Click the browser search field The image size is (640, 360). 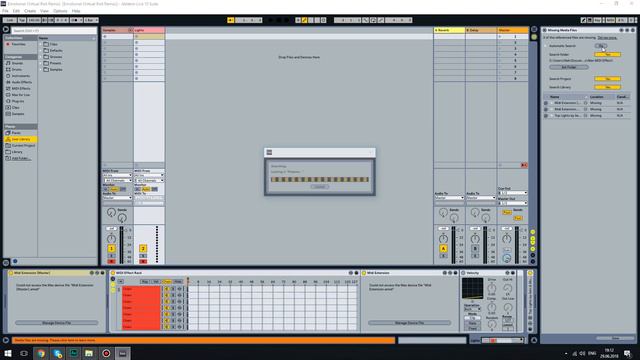(x=54, y=31)
